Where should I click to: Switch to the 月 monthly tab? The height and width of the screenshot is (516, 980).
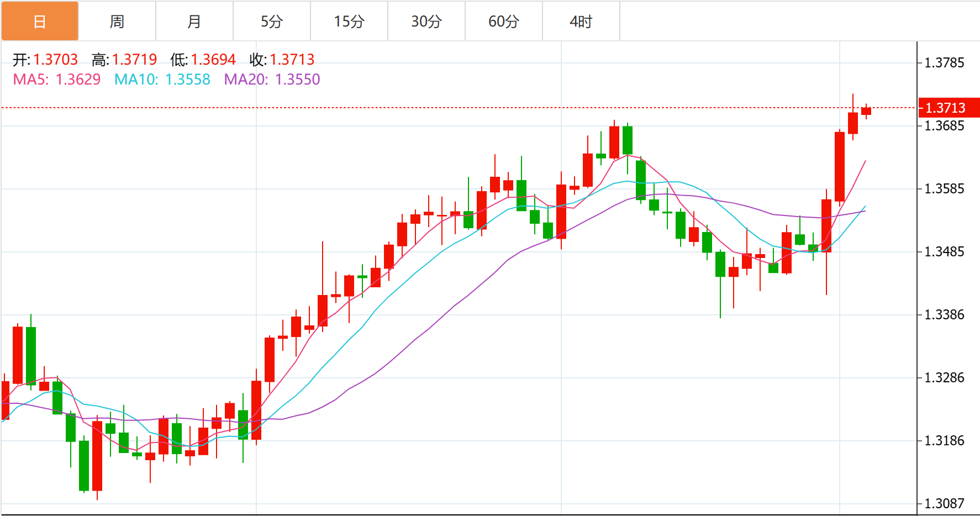[194, 21]
